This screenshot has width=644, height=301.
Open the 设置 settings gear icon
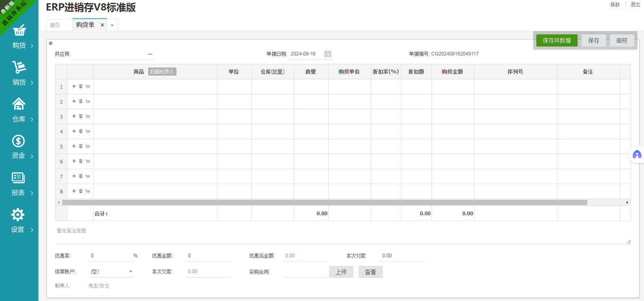18,214
